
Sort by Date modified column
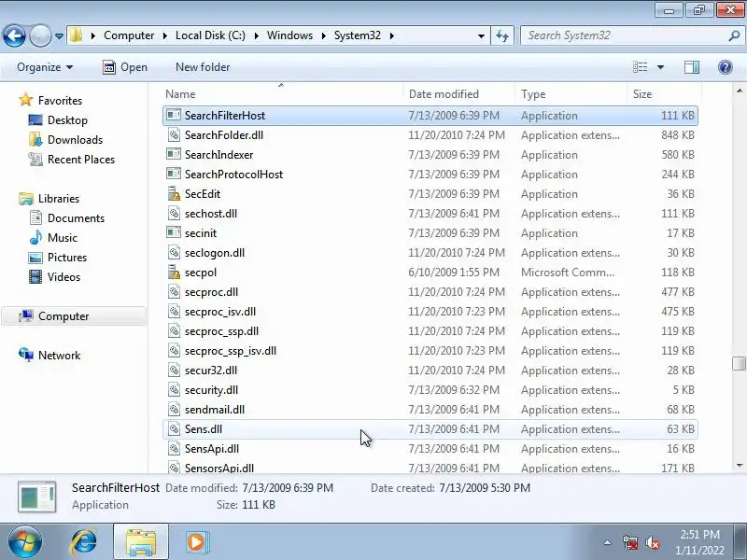click(x=458, y=94)
